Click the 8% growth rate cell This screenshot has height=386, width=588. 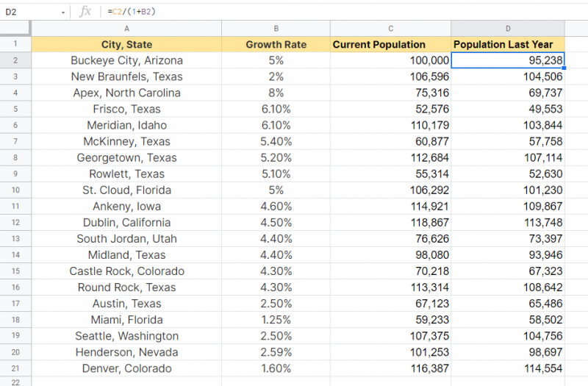(276, 93)
